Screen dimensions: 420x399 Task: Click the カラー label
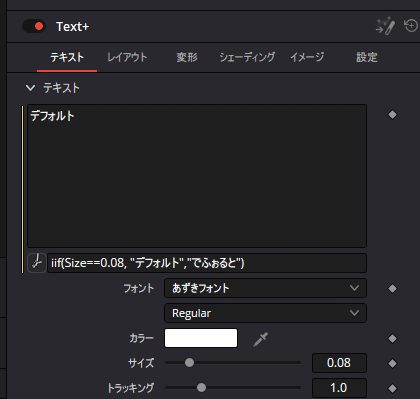pyautogui.click(x=142, y=338)
